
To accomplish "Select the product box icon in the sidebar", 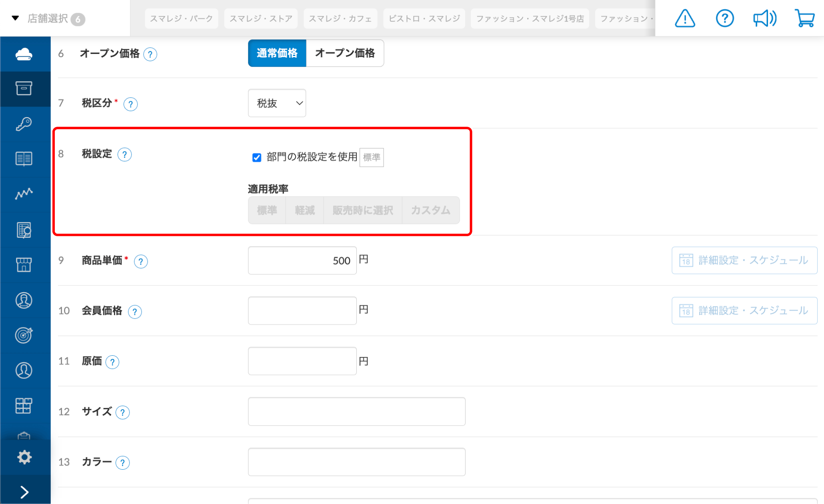I will coord(24,89).
